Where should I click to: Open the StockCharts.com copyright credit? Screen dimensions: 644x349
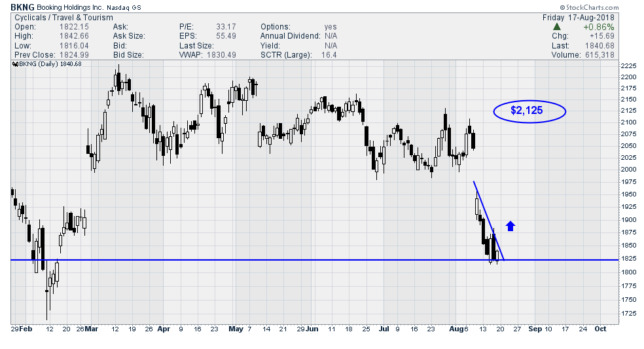pyautogui.click(x=589, y=7)
